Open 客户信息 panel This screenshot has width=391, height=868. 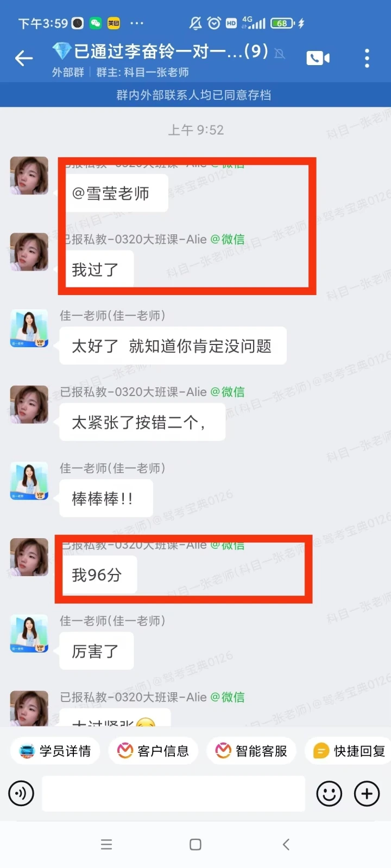coord(153,751)
